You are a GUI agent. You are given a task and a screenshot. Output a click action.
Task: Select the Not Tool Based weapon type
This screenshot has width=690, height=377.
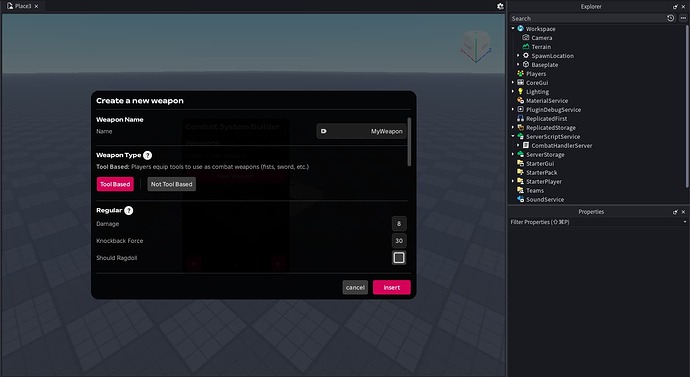(x=172, y=184)
